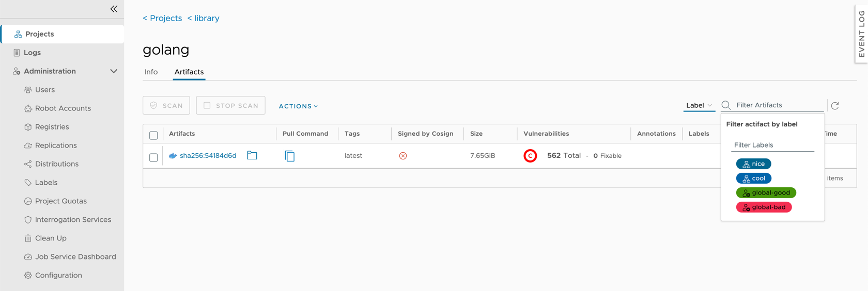The image size is (868, 291).
Task: Switch to the Info tab
Action: pos(151,72)
